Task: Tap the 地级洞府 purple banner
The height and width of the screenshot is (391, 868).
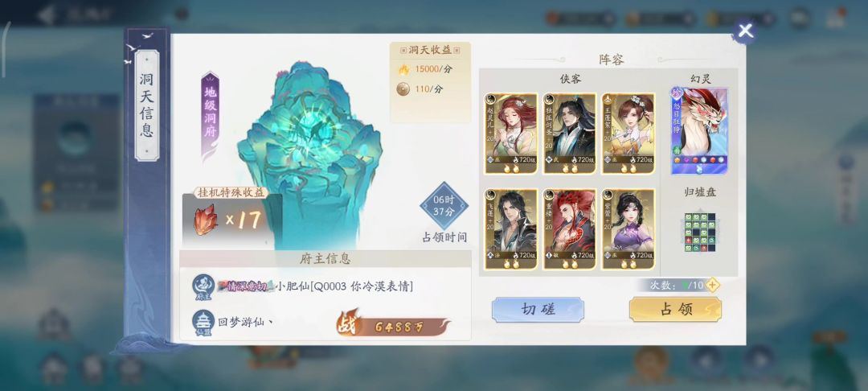Action: coord(211,113)
